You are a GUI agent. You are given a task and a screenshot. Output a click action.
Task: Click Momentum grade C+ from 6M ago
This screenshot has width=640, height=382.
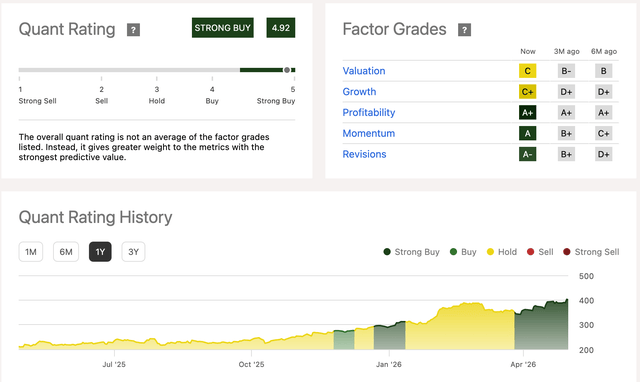(603, 133)
